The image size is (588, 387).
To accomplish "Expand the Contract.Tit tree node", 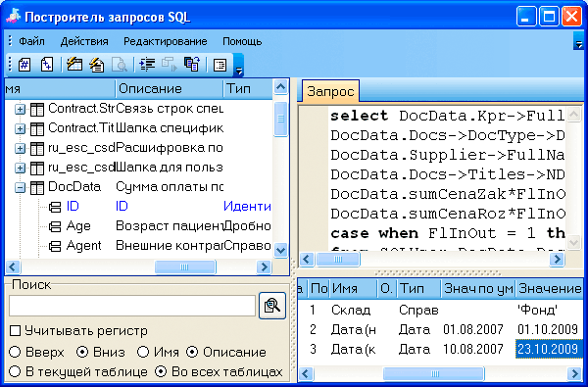I will click(20, 129).
